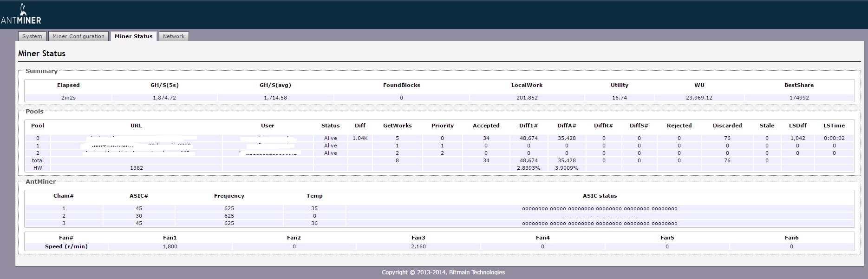
Task: Click Fan1 speed value 1,800
Action: click(x=170, y=246)
